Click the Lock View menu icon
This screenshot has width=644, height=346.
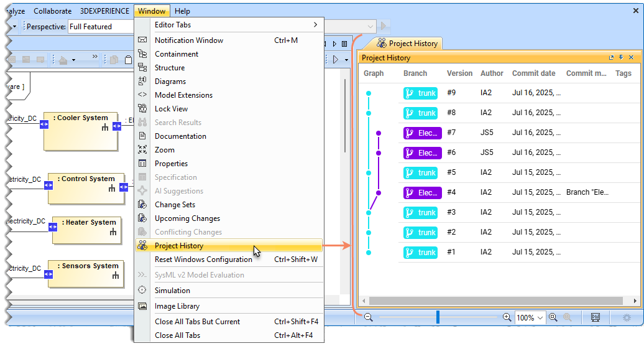(142, 109)
